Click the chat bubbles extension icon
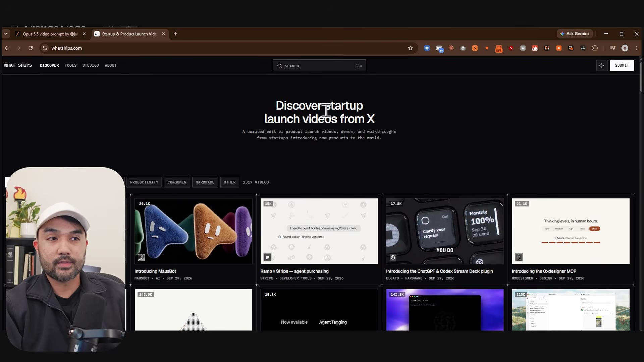This screenshot has height=362, width=644. click(571, 48)
